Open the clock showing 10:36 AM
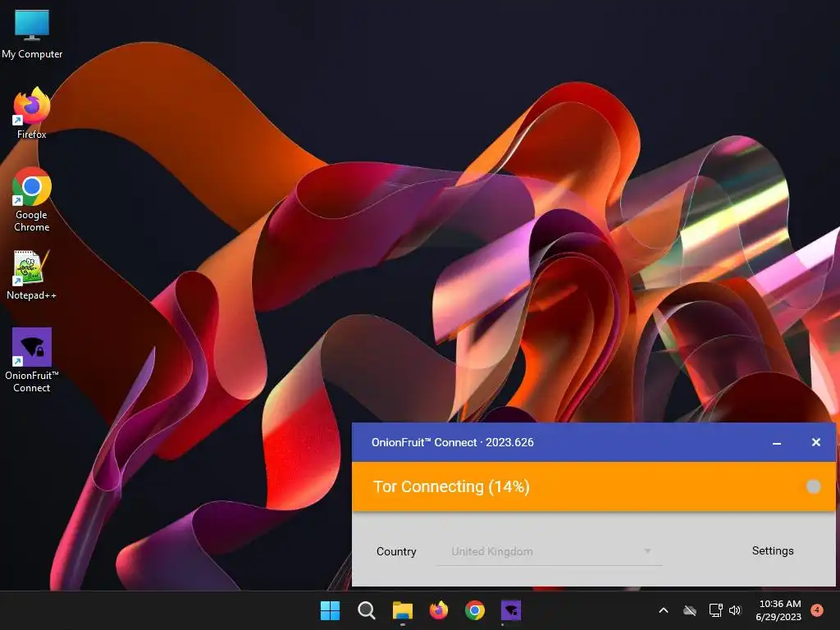 [x=778, y=610]
